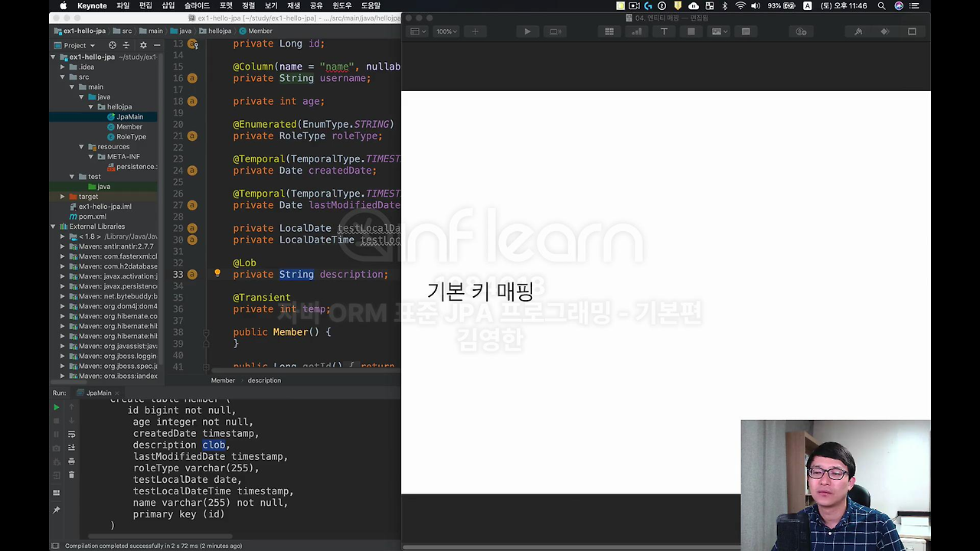Click src breadcrumb in navigation bar
This screenshot has width=980, height=551.
[x=122, y=31]
